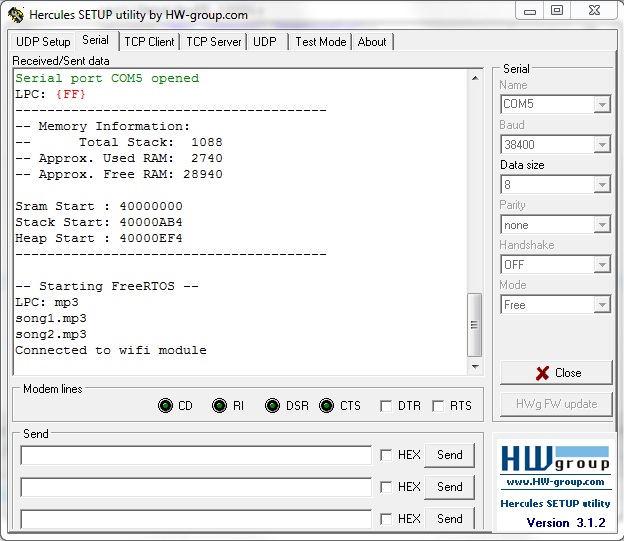
Task: Focus the second Send input field
Action: coord(196,487)
